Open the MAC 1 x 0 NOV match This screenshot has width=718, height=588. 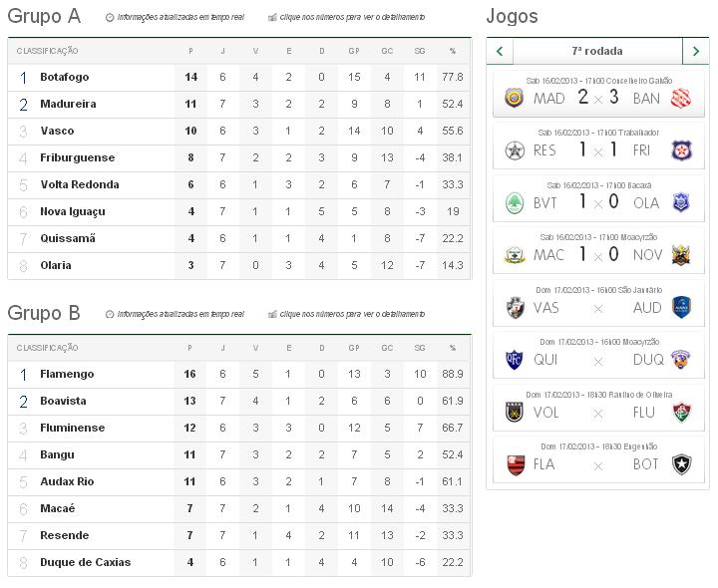[x=597, y=255]
